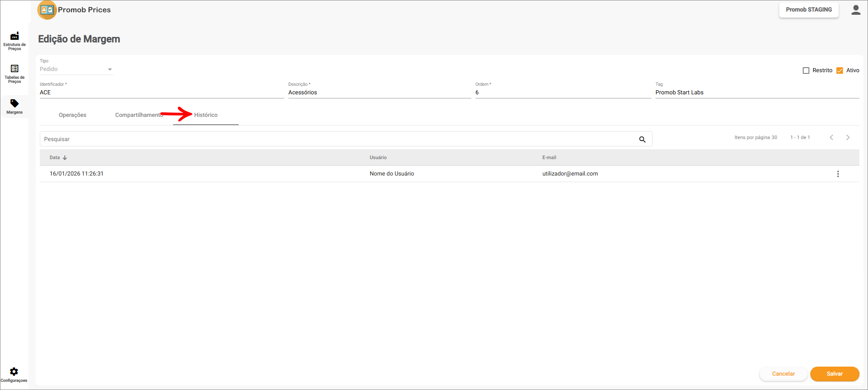Edit the Descrição field Acessórios
The height and width of the screenshot is (390, 868).
pos(379,93)
